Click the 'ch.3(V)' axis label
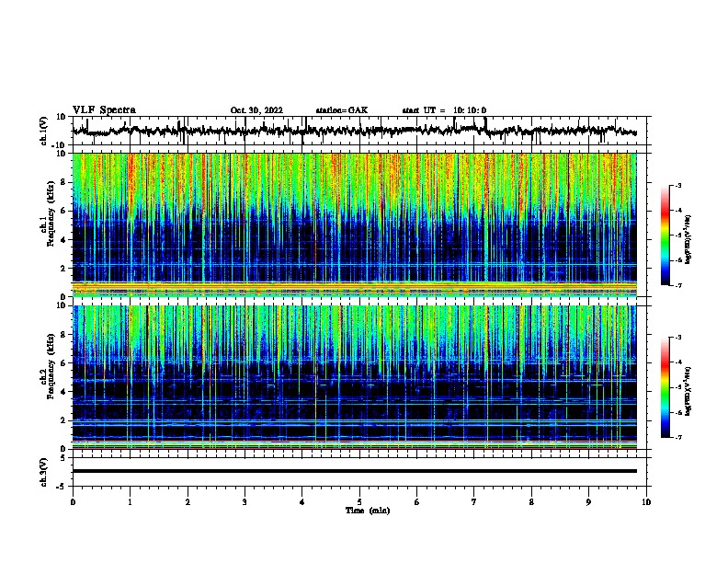Image resolution: width=728 pixels, height=563 pixels. 44,473
